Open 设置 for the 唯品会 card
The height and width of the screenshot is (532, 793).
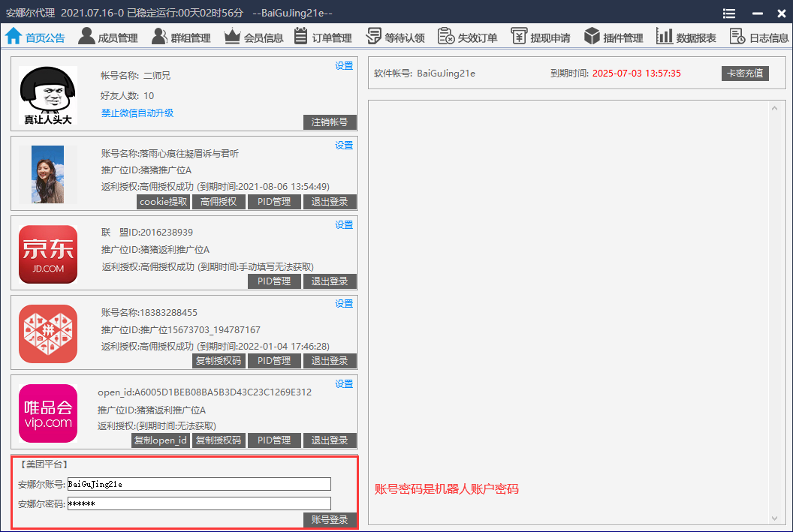(344, 384)
